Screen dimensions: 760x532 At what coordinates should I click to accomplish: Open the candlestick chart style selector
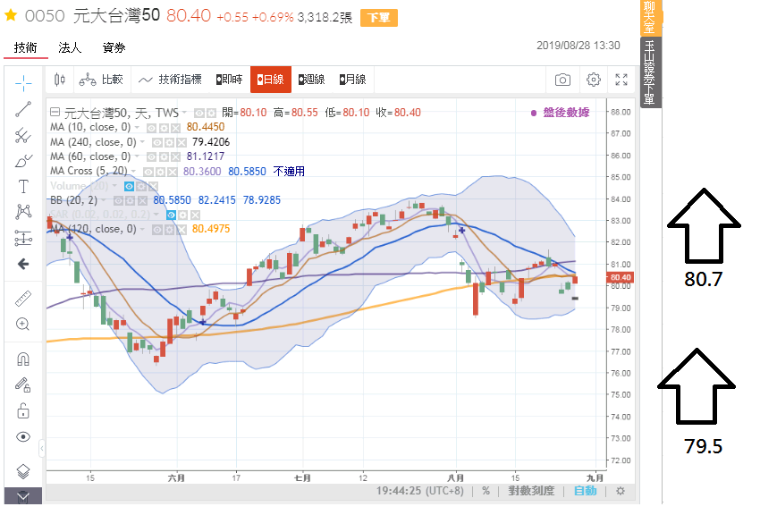click(60, 80)
